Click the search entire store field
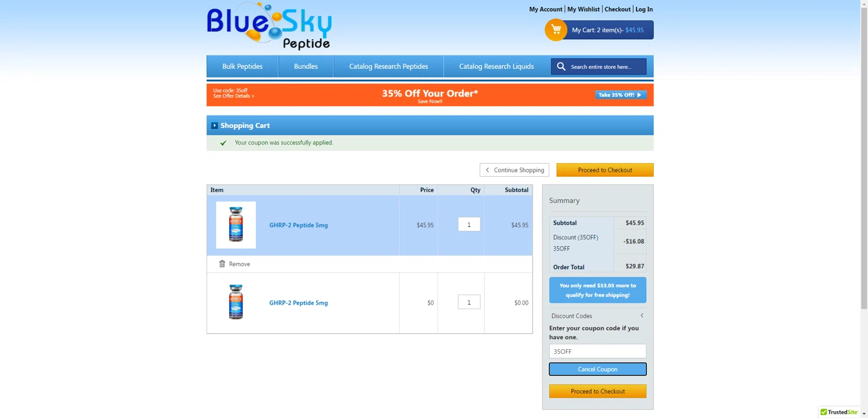Viewport: 868px width, 418px height. (x=606, y=66)
